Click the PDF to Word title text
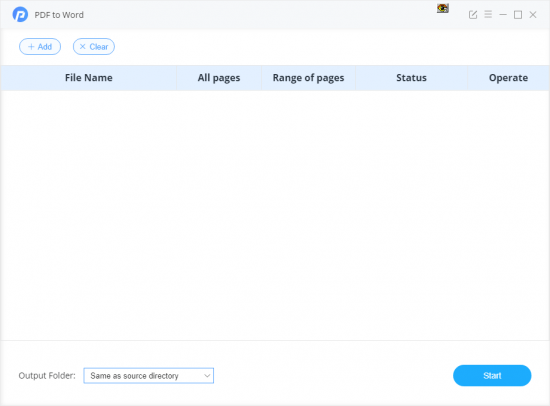 [59, 15]
